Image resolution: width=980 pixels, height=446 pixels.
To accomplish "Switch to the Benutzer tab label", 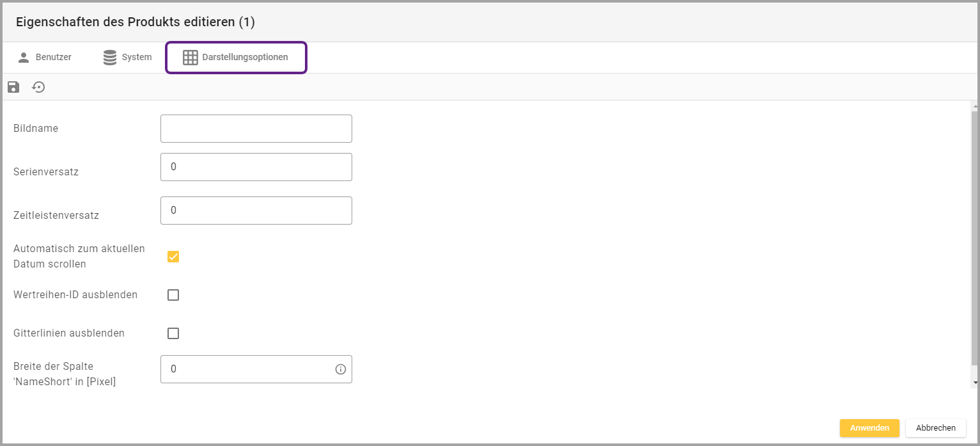I will pyautogui.click(x=54, y=58).
